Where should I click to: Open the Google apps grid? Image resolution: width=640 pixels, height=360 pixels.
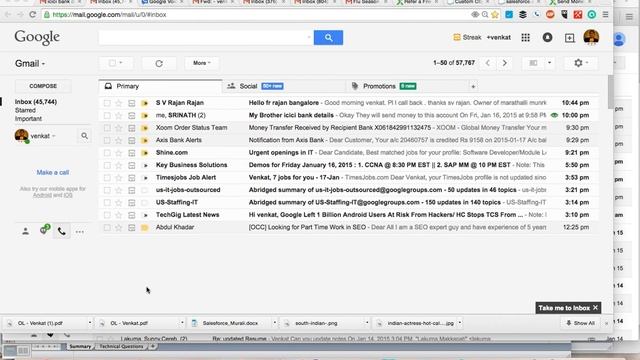525,38
